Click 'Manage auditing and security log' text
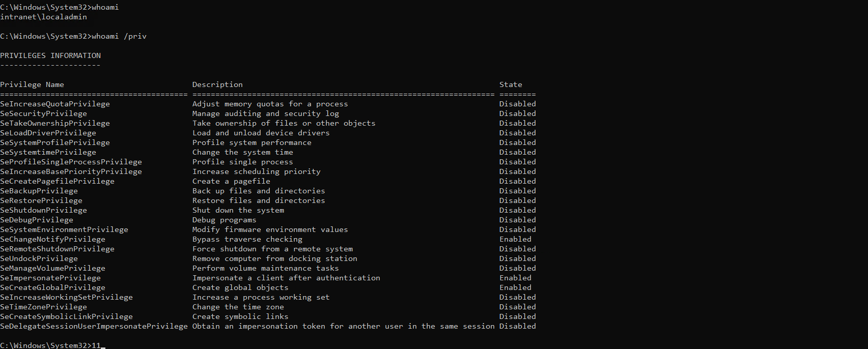The height and width of the screenshot is (349, 868). (x=265, y=113)
